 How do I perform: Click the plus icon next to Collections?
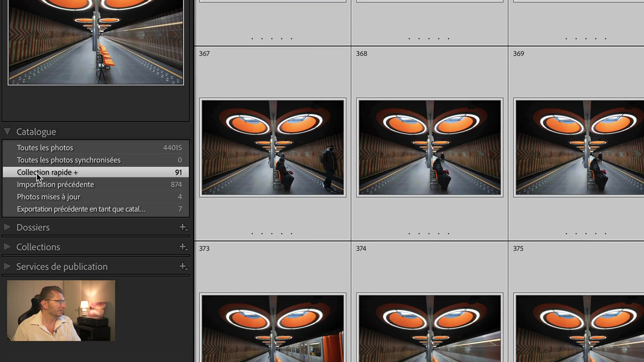point(183,247)
